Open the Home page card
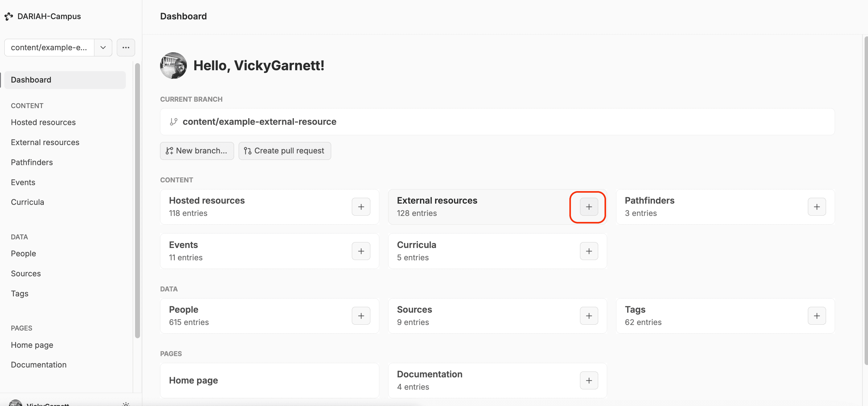 coord(269,380)
